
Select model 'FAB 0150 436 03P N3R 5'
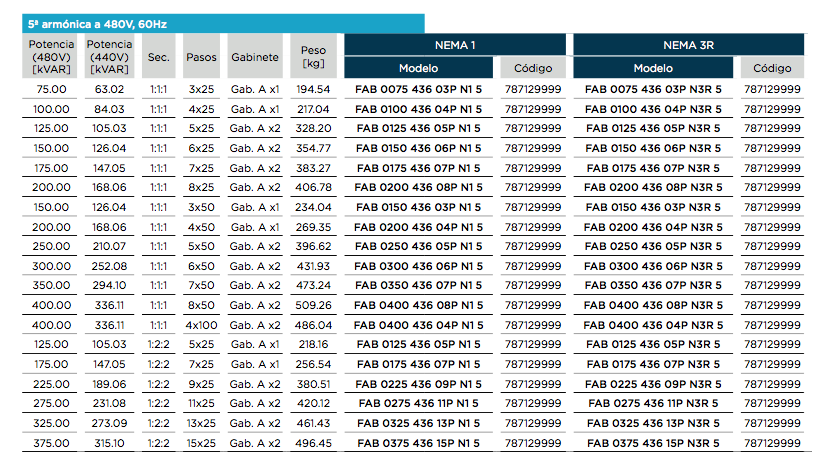pos(653,207)
